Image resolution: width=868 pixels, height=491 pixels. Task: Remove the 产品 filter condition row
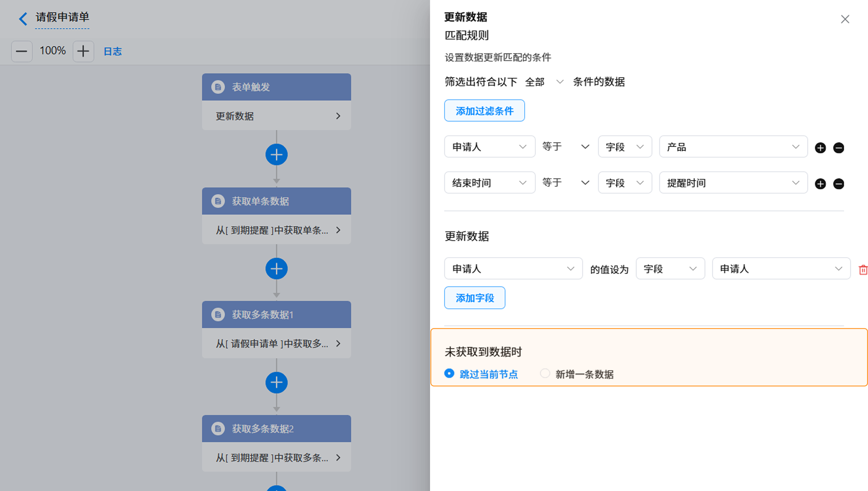tap(838, 148)
